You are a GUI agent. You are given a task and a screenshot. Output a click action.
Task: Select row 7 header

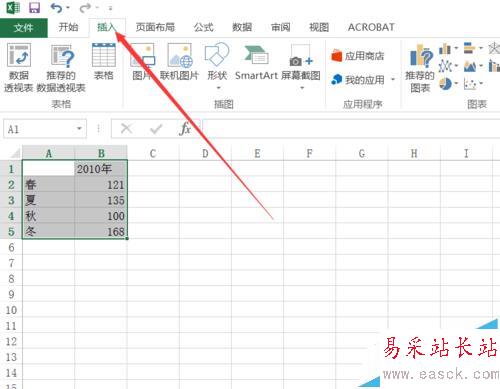(11, 263)
